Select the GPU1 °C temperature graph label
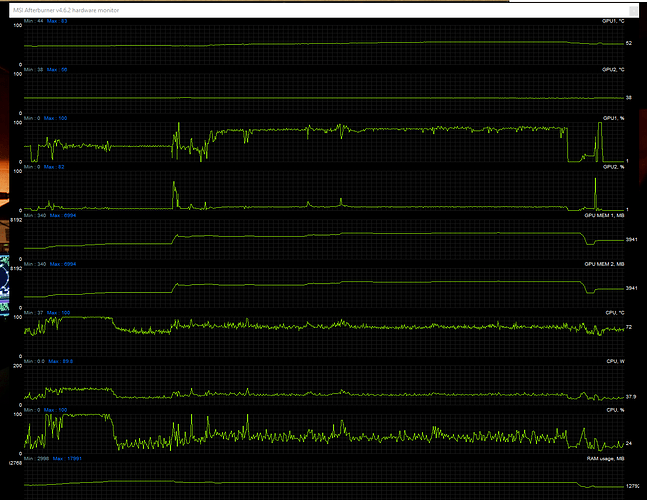 615,20
